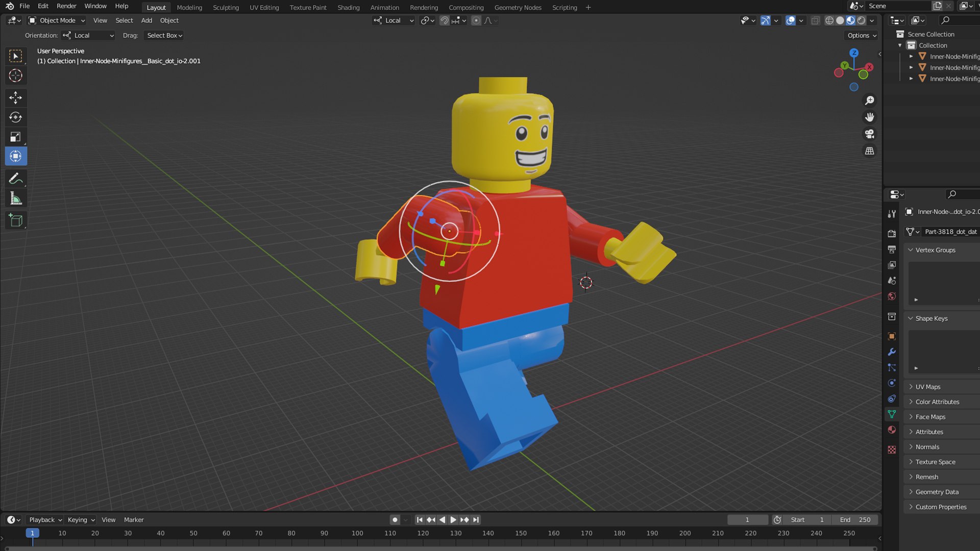Choose the Move tool
The height and width of the screenshot is (551, 980).
coord(16,97)
